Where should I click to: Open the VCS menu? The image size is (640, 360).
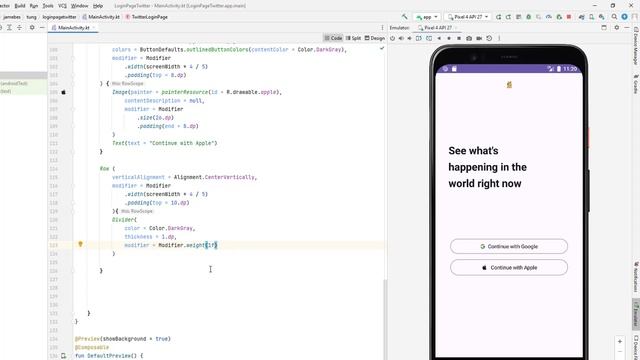coord(62,6)
